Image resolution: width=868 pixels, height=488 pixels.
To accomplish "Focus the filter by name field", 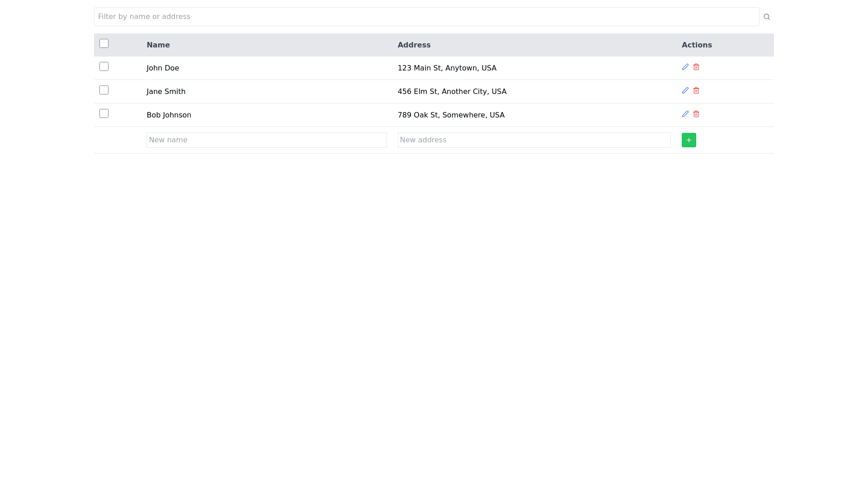I will [426, 17].
